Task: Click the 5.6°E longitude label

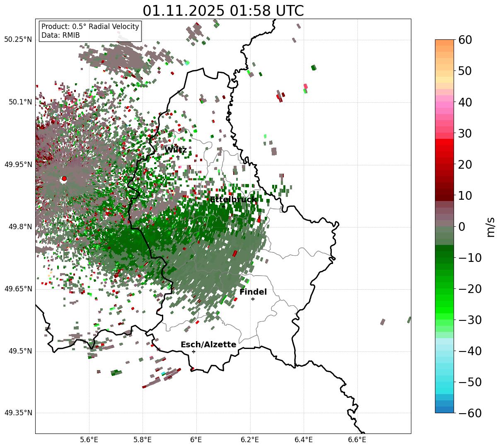Action: 89,440
